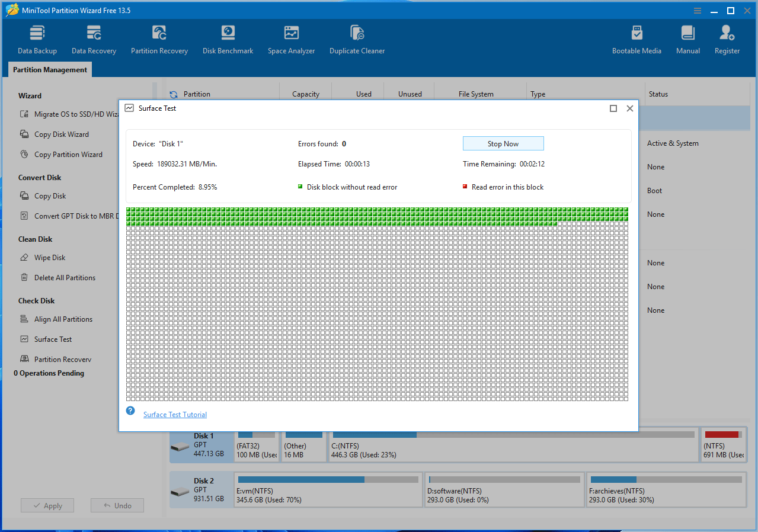Start the Disk Benchmark tool
Viewport: 758px width, 532px height.
coord(228,39)
